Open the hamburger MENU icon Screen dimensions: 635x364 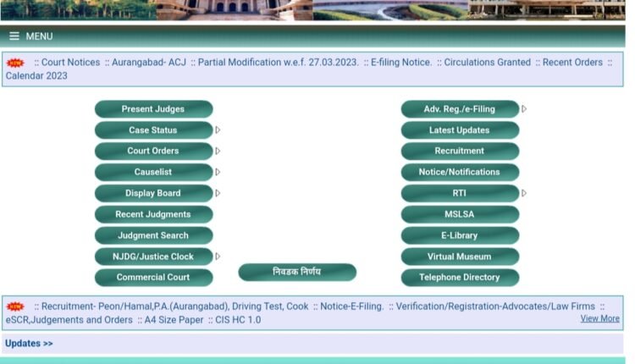click(14, 36)
